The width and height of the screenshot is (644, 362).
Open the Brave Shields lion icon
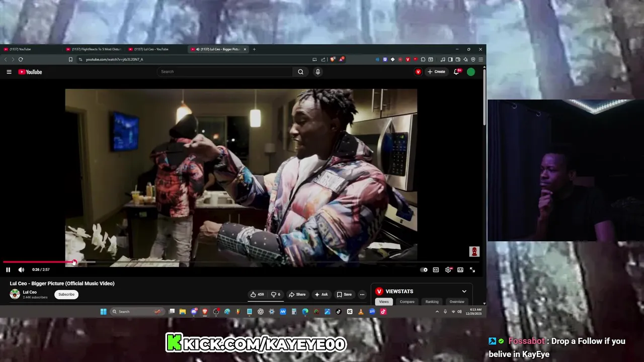click(333, 59)
